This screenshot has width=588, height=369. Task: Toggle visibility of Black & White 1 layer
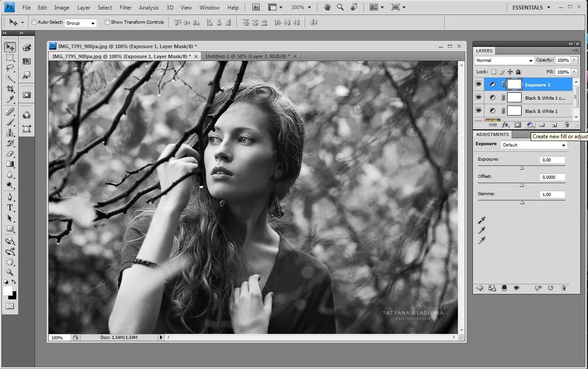click(478, 111)
